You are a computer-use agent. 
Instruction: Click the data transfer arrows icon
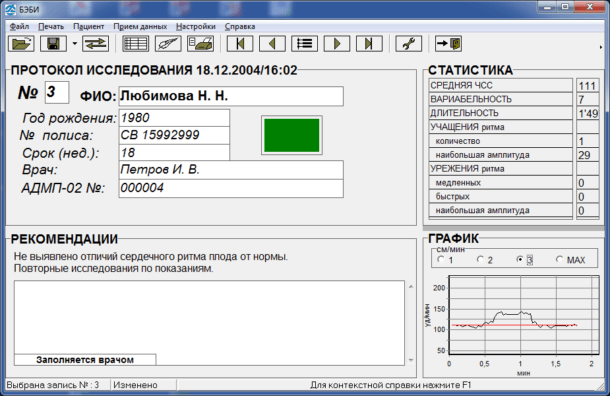click(95, 44)
